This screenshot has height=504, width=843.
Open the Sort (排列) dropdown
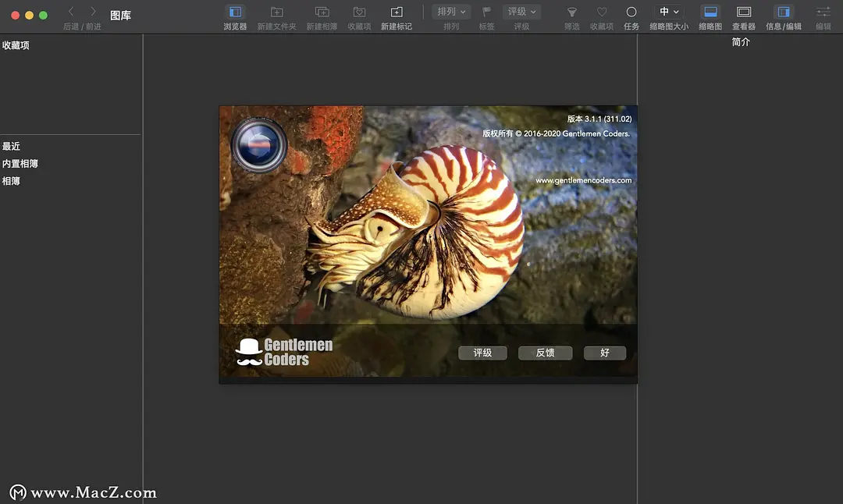tap(452, 12)
